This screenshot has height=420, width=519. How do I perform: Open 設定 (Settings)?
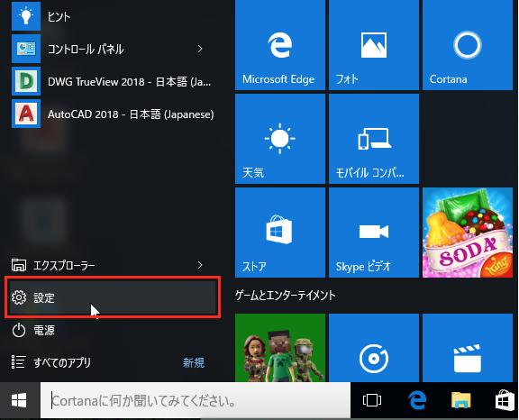click(113, 297)
